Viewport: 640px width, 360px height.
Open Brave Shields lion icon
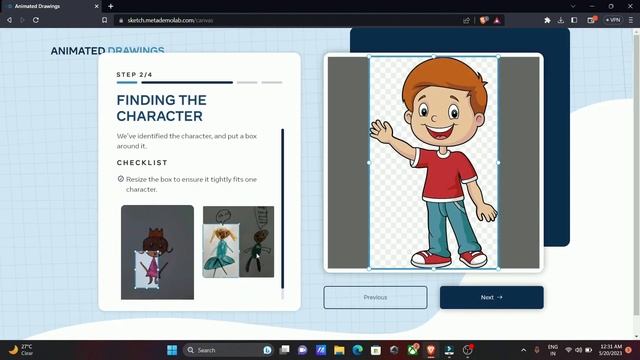(x=484, y=20)
